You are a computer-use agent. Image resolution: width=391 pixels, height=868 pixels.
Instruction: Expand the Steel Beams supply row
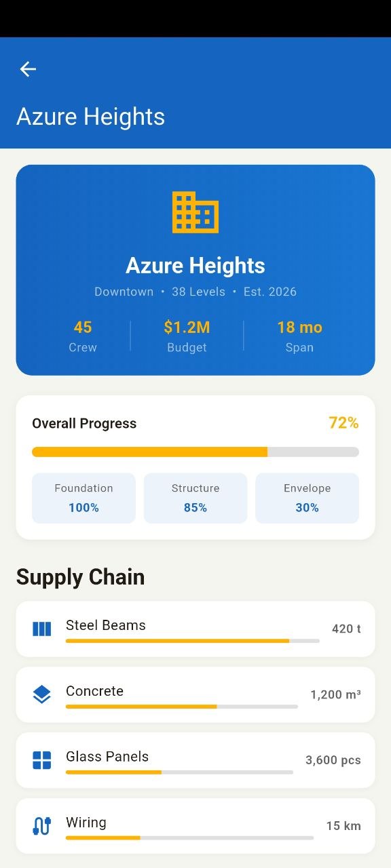coord(195,629)
